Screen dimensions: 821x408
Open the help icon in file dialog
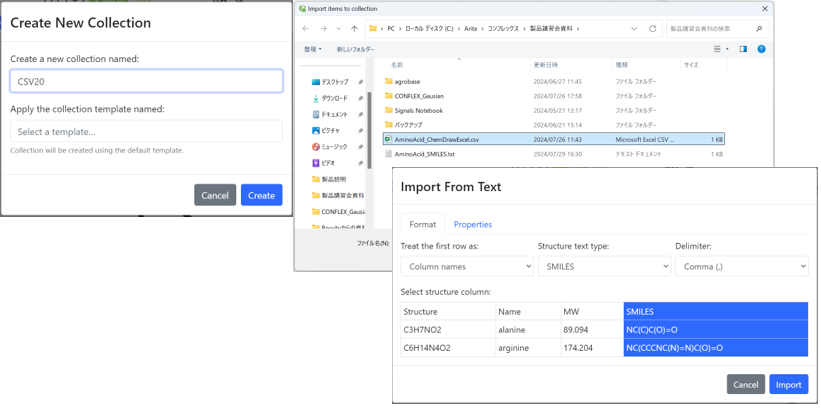[x=761, y=49]
